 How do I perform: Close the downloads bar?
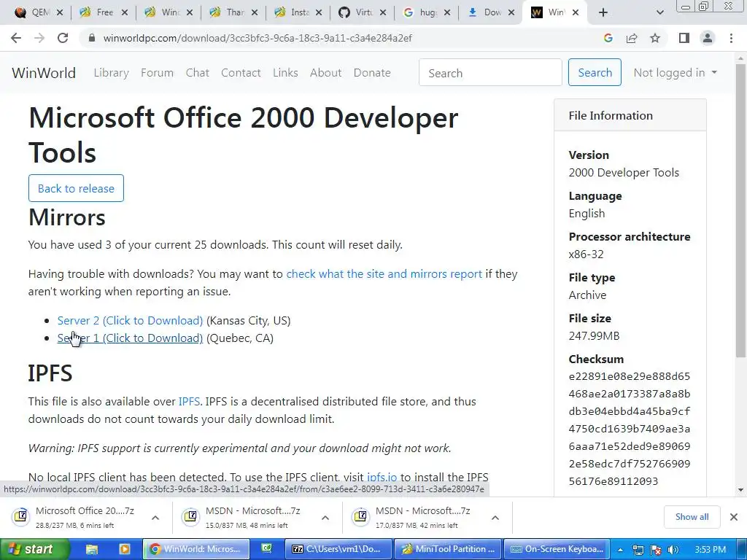[x=734, y=517]
